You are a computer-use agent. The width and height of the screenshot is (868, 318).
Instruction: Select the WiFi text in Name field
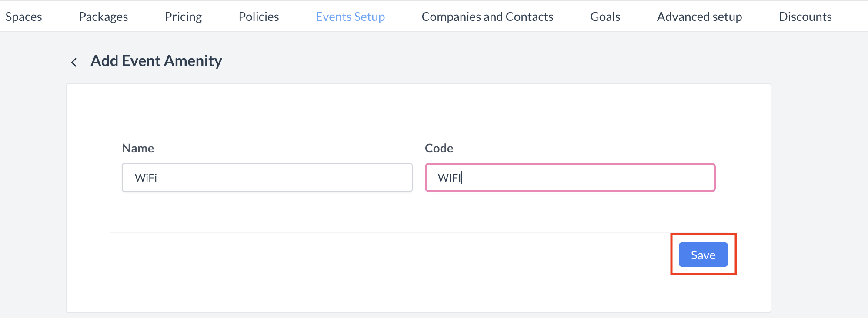pos(145,177)
